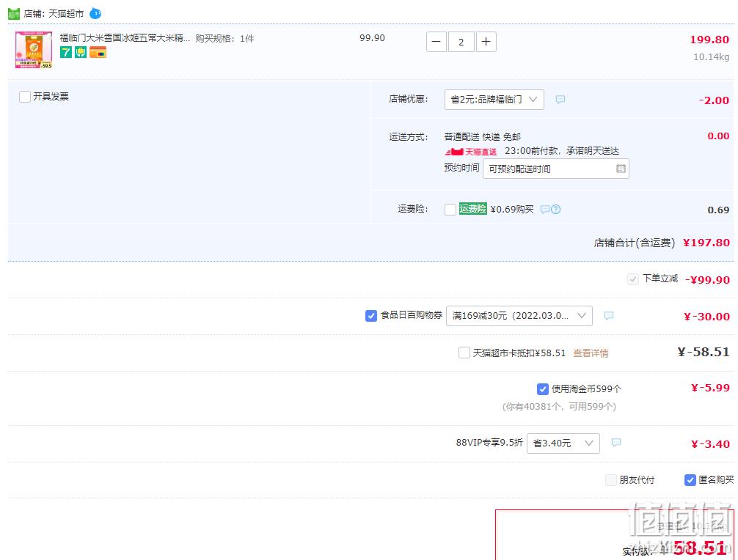Screen dimensions: 738x560
Task: Check the 运费险 freight insurance checkbox
Action: (450, 209)
